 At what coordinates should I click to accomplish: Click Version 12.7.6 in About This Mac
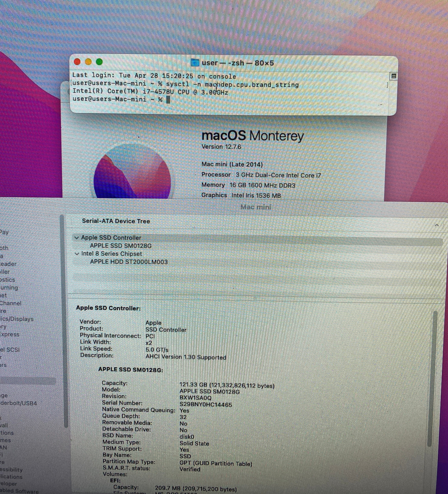coord(221,147)
